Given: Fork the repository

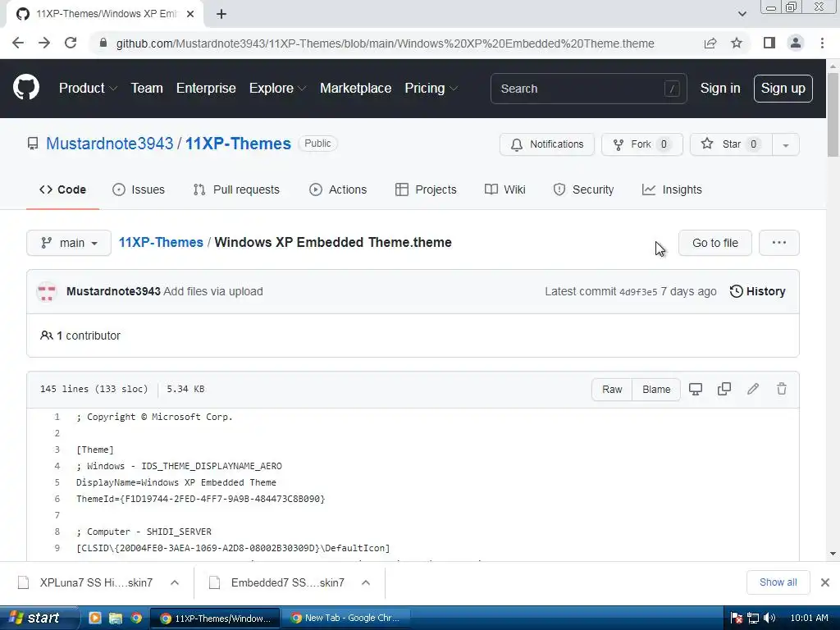Looking at the screenshot, I should [642, 144].
